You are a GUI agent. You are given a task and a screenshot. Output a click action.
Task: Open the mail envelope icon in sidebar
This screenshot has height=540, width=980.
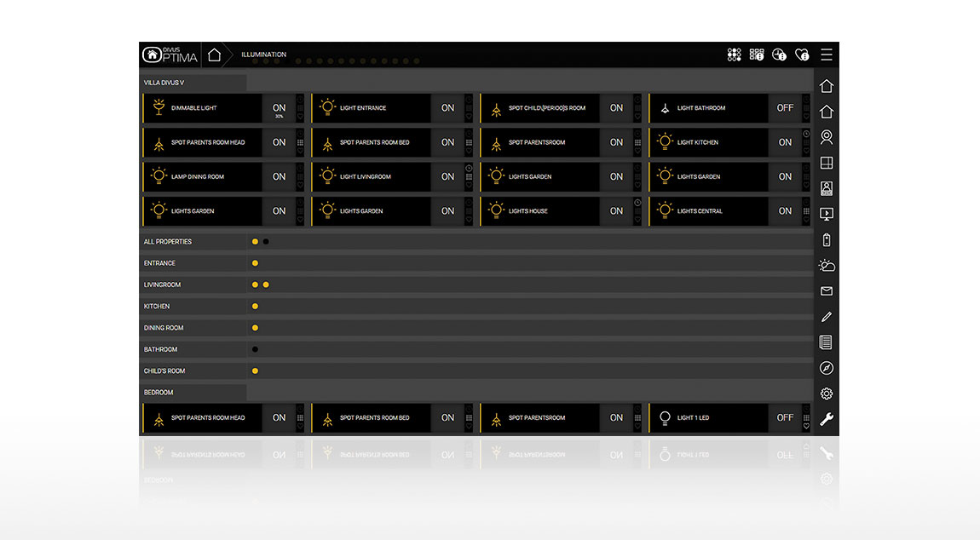[x=826, y=291]
